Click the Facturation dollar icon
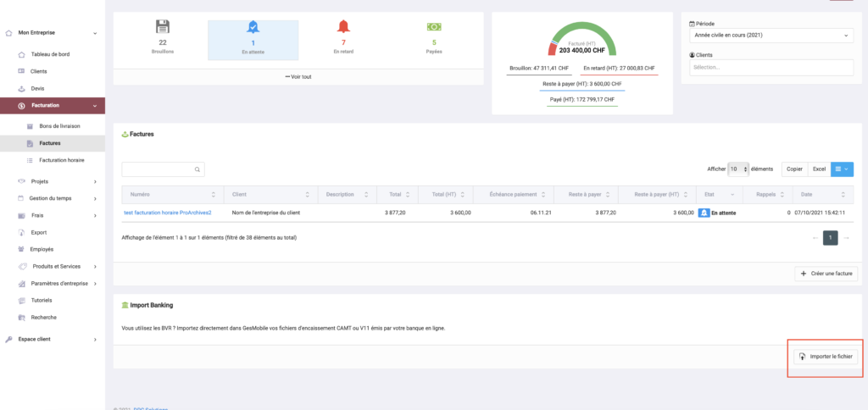The height and width of the screenshot is (410, 868). 21,105
